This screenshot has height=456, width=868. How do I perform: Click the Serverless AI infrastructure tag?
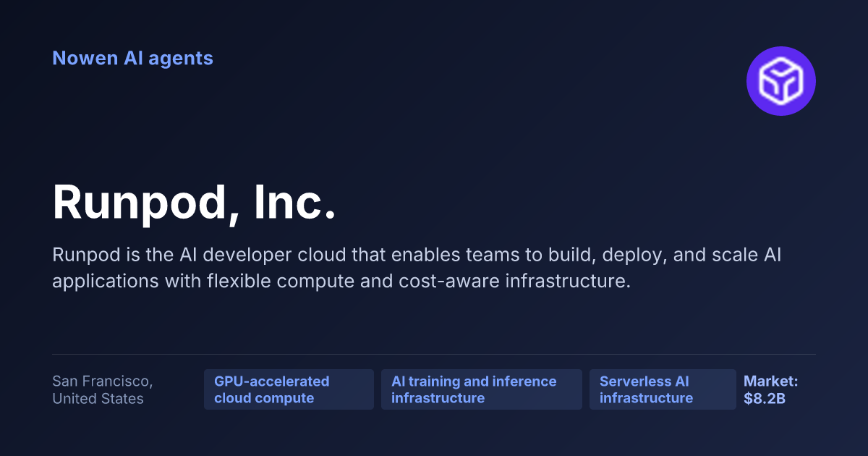pos(663,389)
